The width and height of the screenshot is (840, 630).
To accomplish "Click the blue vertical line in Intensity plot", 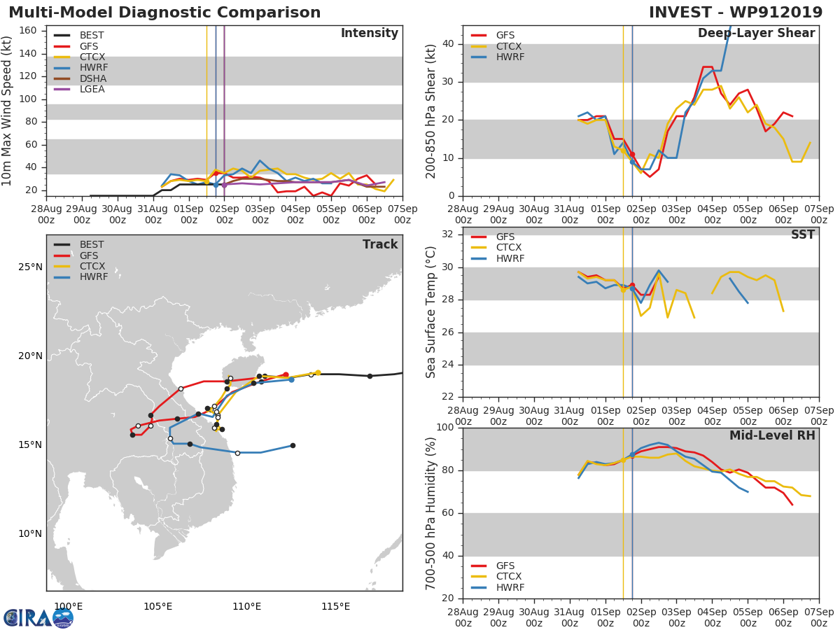I will pyautogui.click(x=216, y=111).
